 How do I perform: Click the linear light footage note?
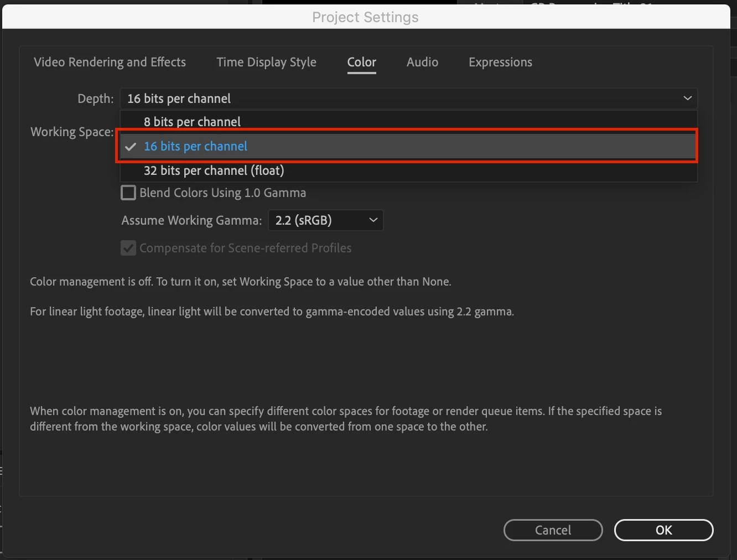tap(272, 312)
